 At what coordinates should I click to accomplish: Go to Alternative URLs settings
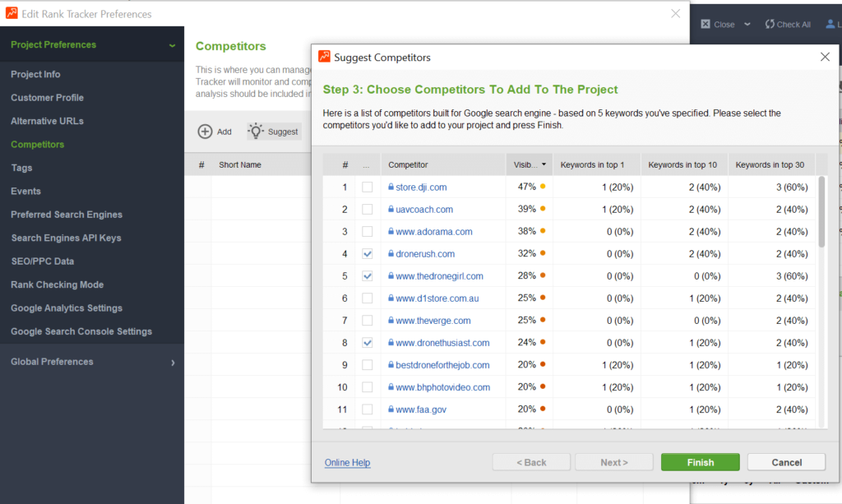47,121
